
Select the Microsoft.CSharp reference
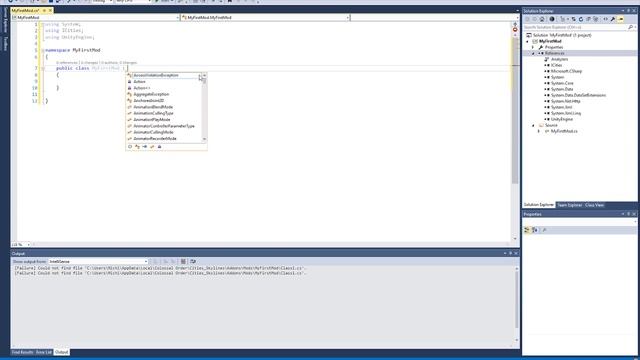pyautogui.click(x=566, y=71)
